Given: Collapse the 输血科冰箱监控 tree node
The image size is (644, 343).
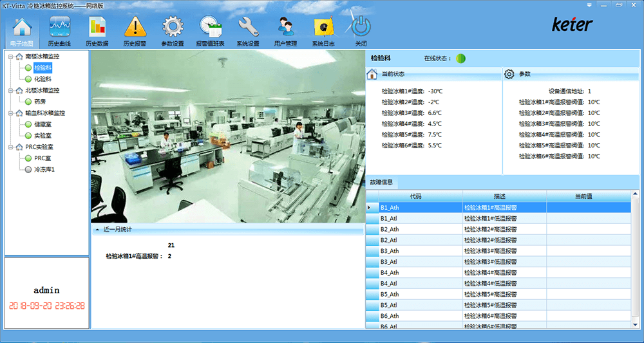Looking at the screenshot, I should (11, 113).
